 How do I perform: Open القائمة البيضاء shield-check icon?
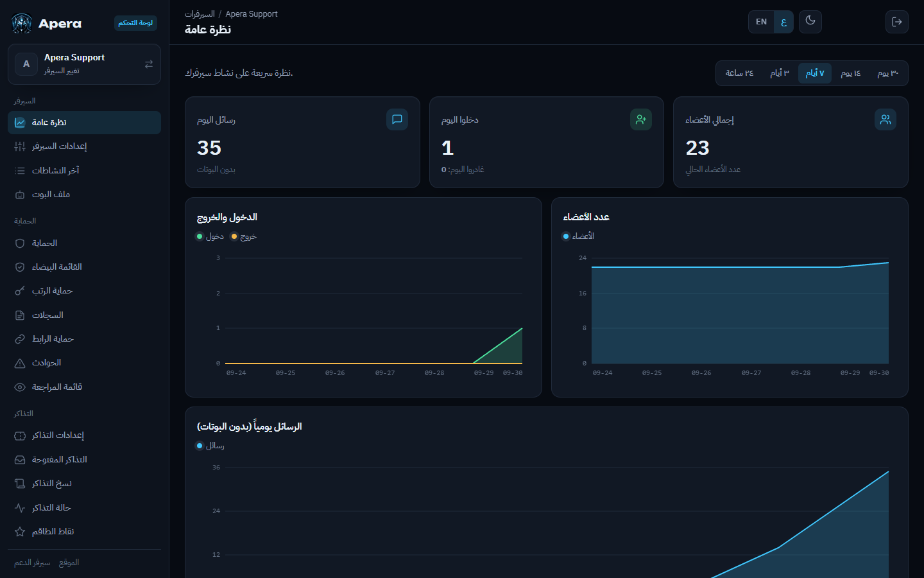coord(20,267)
